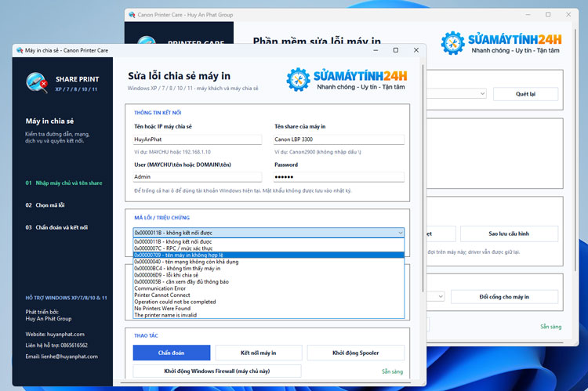Close the Máy in chia sẻ window

[416, 50]
